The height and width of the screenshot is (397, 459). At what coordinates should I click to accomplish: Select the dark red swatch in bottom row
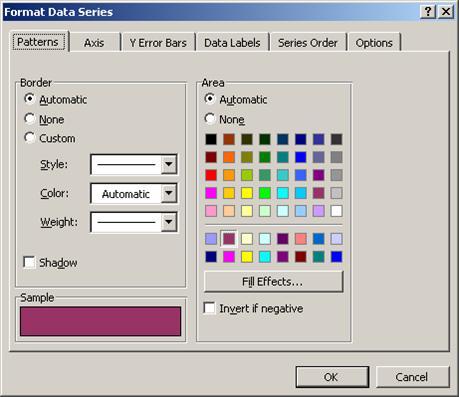pos(301,257)
